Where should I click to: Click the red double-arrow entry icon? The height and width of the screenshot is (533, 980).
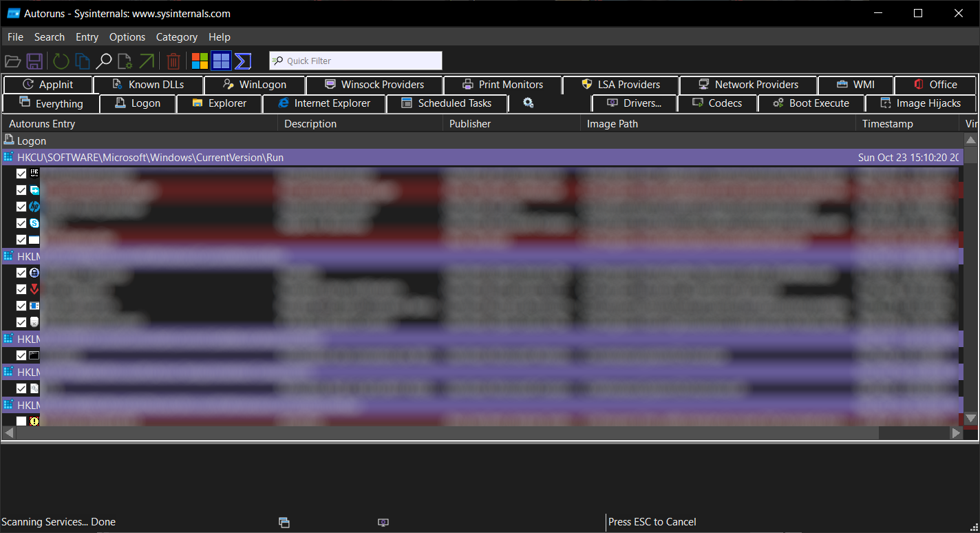(35, 289)
